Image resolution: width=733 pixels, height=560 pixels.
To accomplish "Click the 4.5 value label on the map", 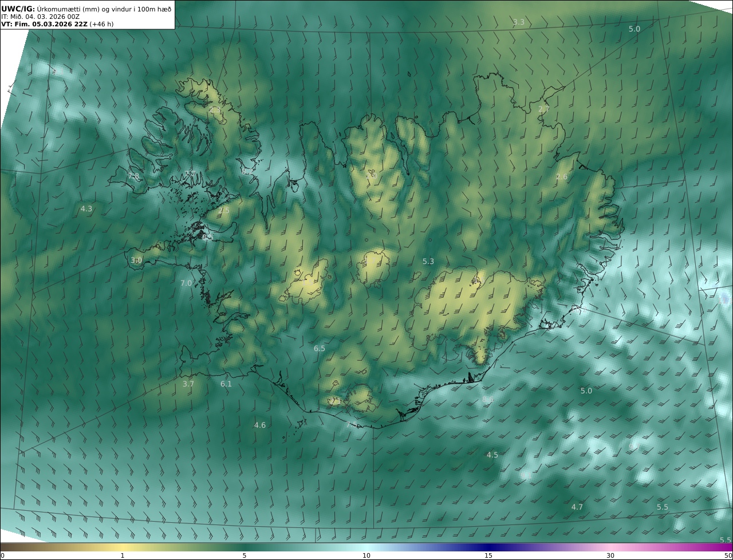I will (x=492, y=455).
